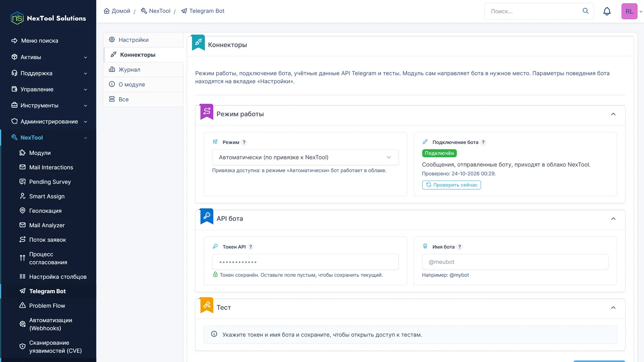Open Mail Analyzer module
The width and height of the screenshot is (644, 362).
(x=48, y=225)
